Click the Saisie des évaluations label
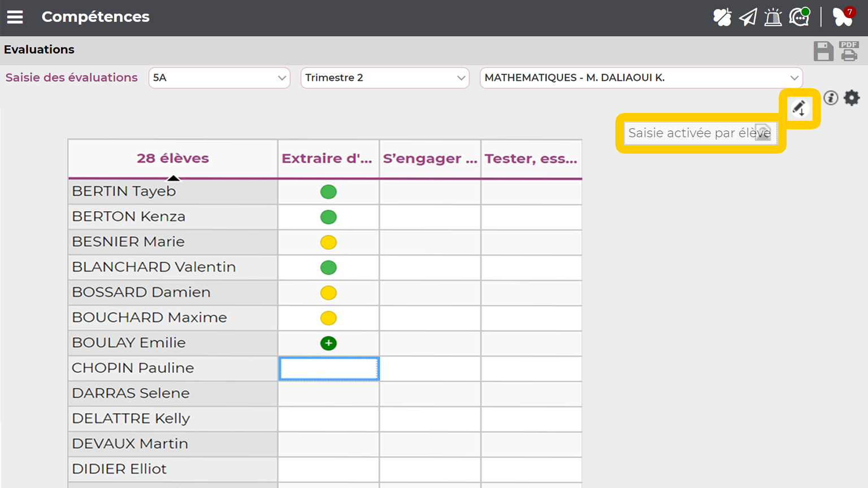Viewport: 868px width, 488px height. (72, 78)
